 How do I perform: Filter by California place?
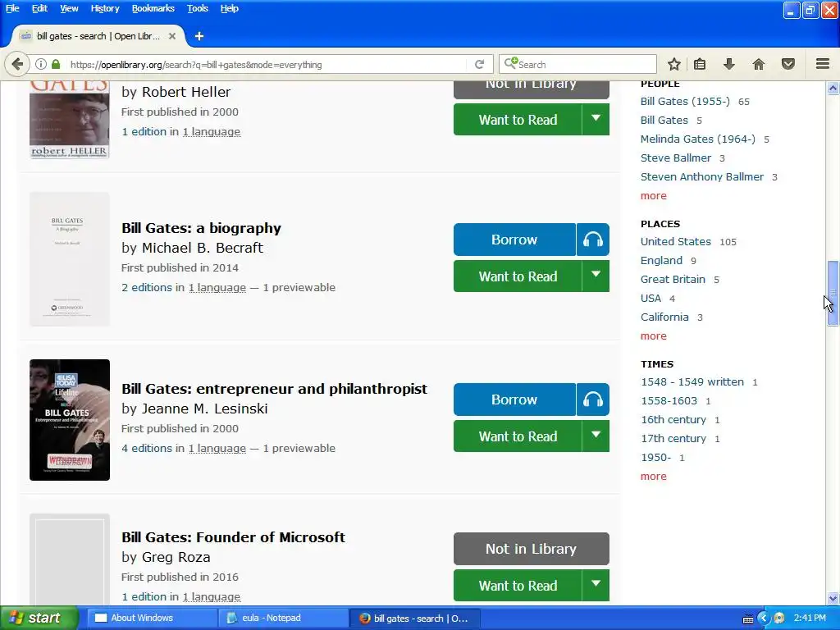(664, 317)
